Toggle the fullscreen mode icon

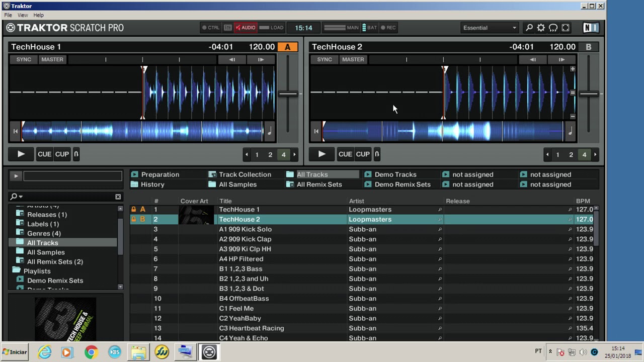click(x=566, y=28)
